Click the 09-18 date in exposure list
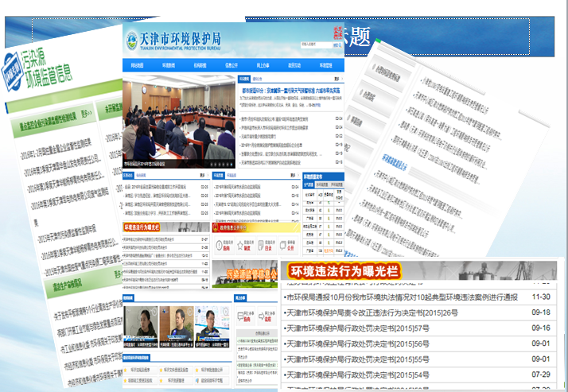This screenshot has height=392, width=568. click(x=541, y=312)
